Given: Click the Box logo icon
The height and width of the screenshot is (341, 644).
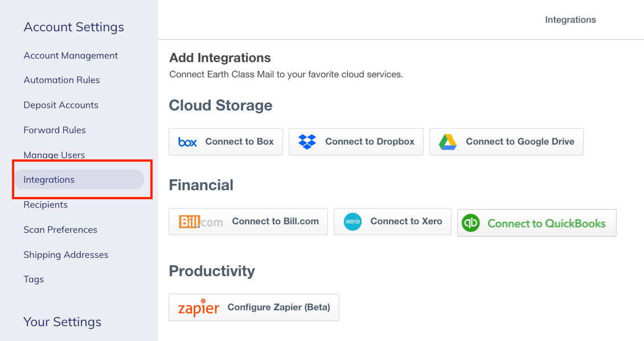Looking at the screenshot, I should coord(187,142).
